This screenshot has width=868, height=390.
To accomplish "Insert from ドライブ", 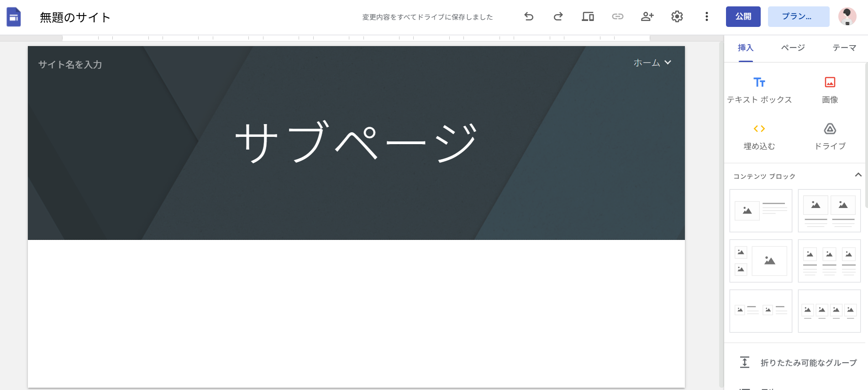I will tap(830, 137).
